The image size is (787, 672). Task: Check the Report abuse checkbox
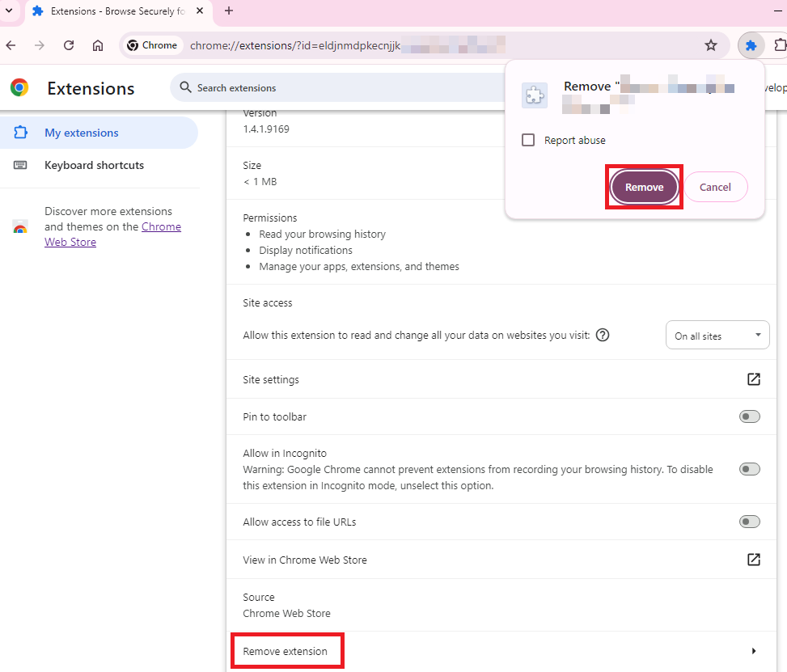[528, 140]
